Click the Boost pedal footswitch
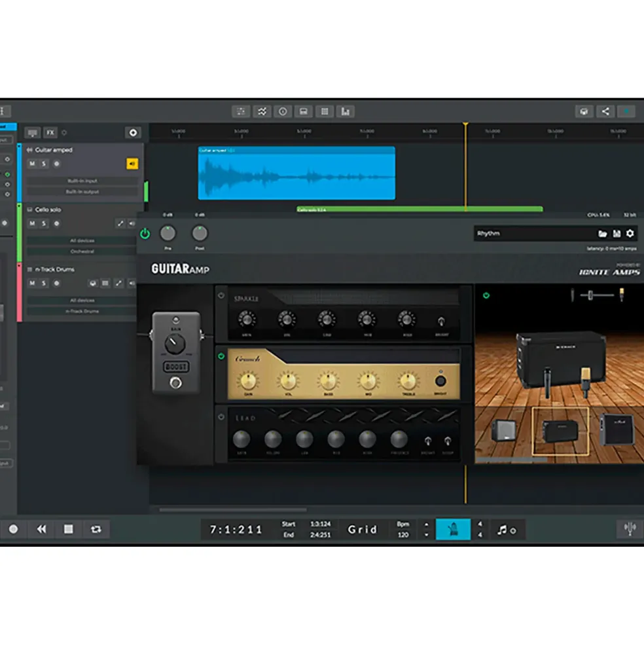 [175, 383]
